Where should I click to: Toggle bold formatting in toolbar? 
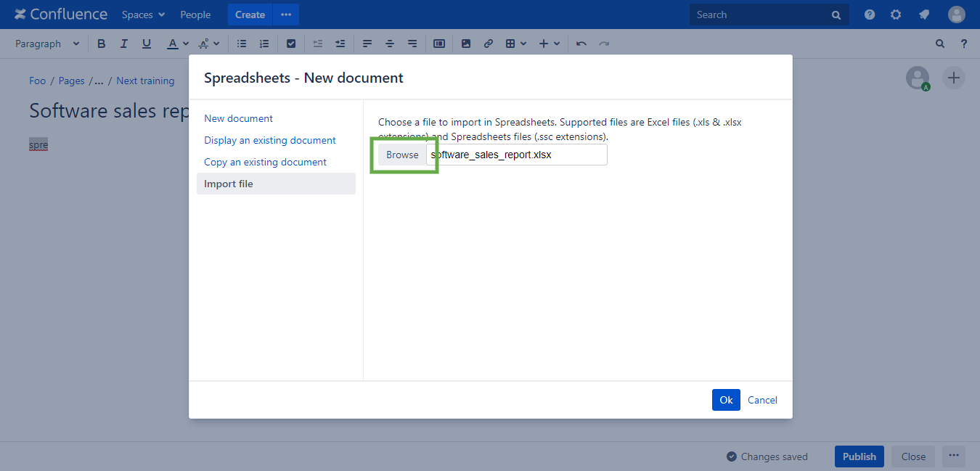[102, 44]
